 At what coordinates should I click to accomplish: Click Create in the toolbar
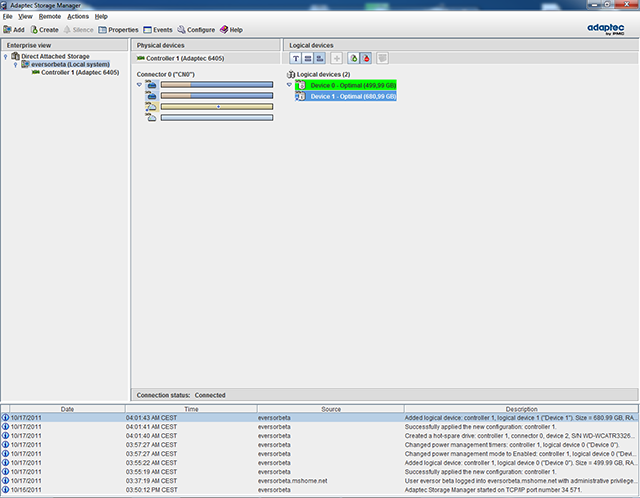tap(44, 30)
